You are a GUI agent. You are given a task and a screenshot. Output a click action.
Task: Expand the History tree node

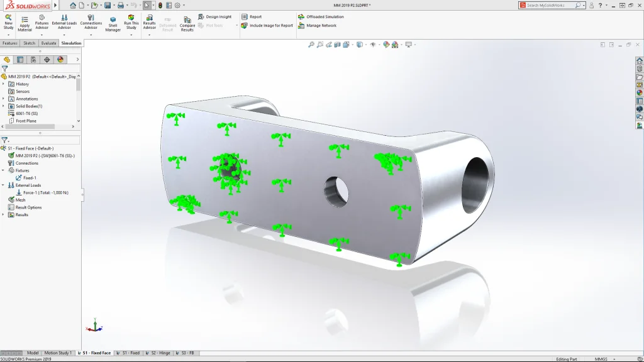point(3,84)
